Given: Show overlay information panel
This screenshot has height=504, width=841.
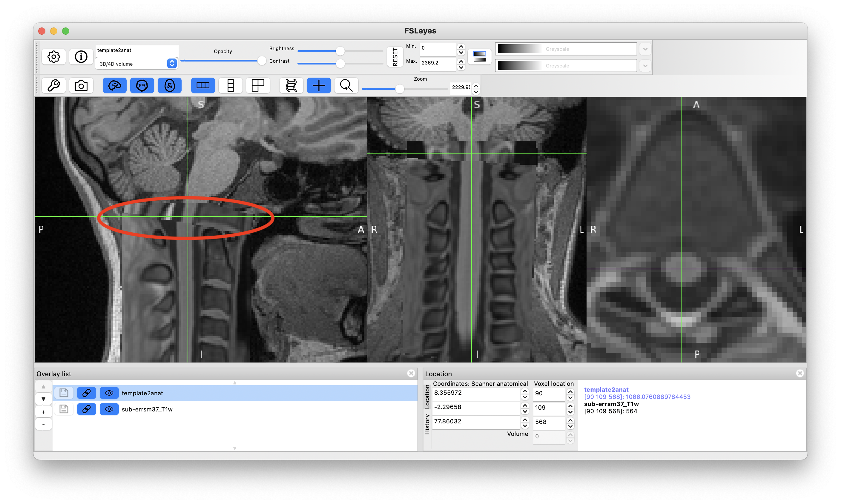Looking at the screenshot, I should tap(81, 56).
